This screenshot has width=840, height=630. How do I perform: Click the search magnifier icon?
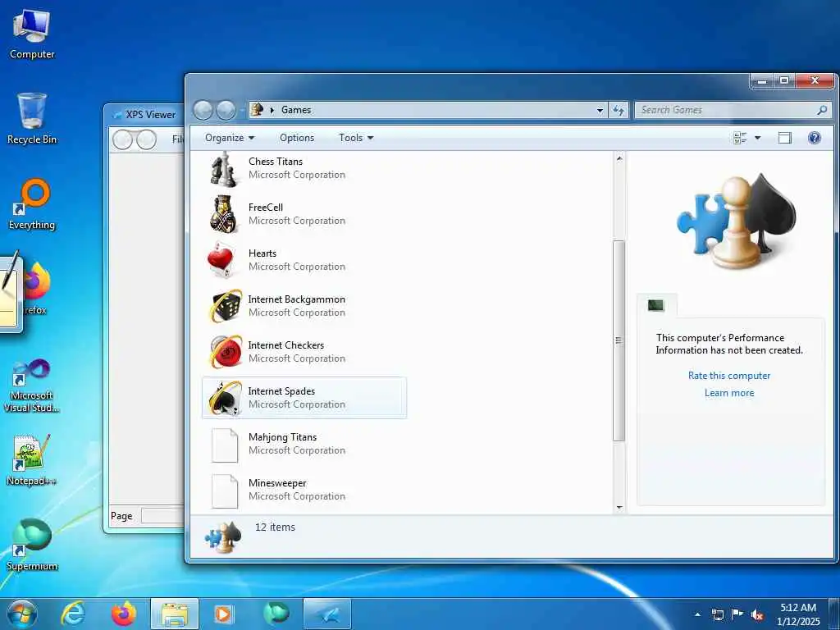[x=822, y=110]
